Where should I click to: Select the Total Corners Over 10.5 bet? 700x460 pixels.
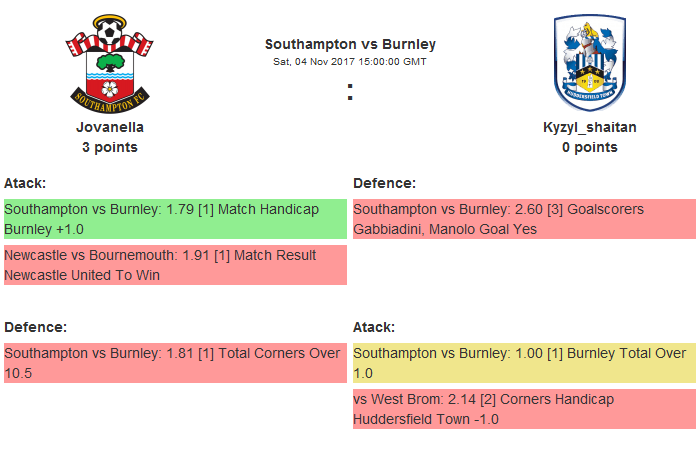point(175,363)
